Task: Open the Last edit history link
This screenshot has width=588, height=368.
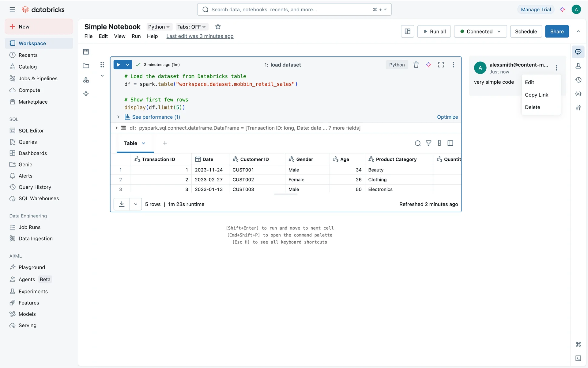Action: pos(200,36)
